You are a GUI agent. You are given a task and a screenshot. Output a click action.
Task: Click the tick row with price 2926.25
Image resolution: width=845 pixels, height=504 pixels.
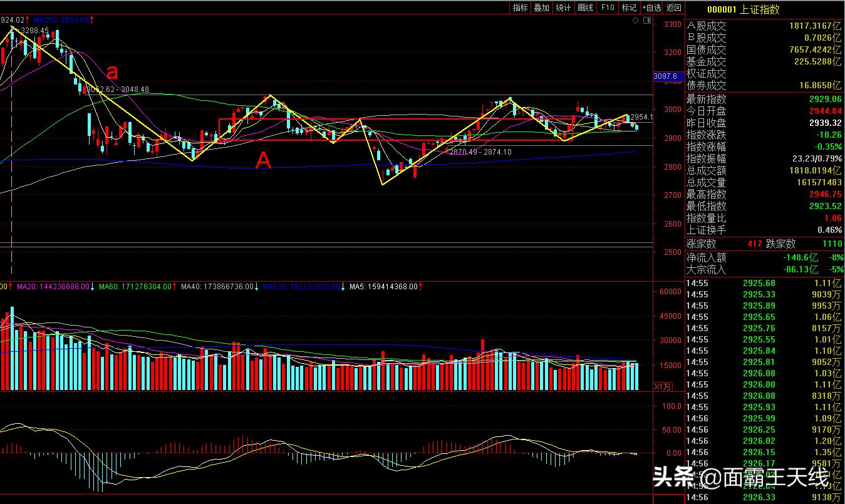pos(764,430)
